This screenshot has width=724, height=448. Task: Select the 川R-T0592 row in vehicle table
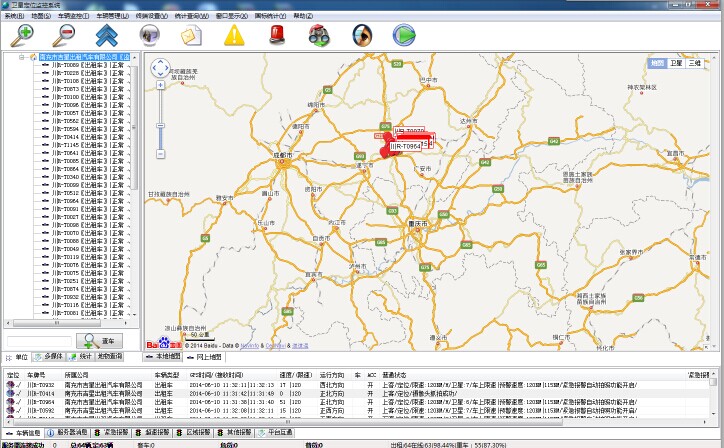click(356, 411)
